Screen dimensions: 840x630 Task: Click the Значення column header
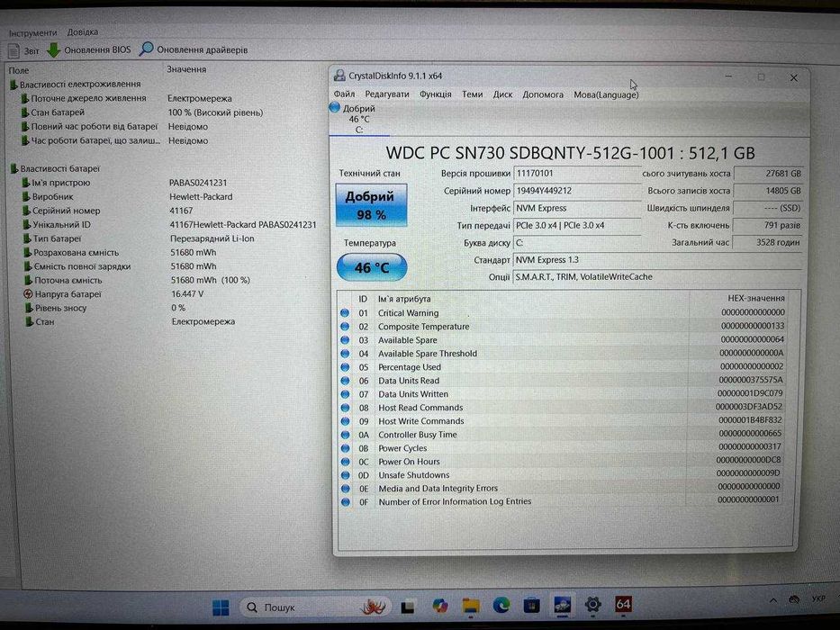(x=185, y=69)
